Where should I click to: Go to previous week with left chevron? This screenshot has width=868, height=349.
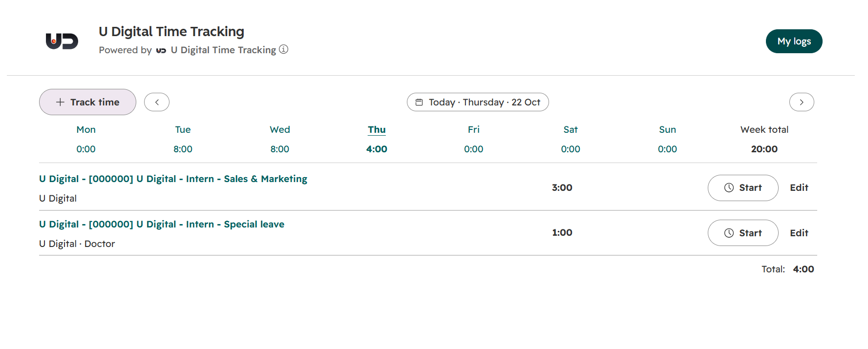[157, 102]
